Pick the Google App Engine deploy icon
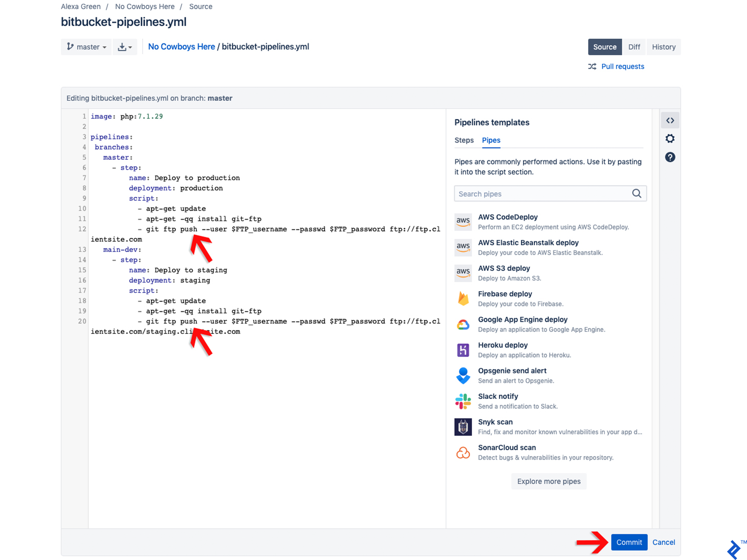 click(463, 324)
